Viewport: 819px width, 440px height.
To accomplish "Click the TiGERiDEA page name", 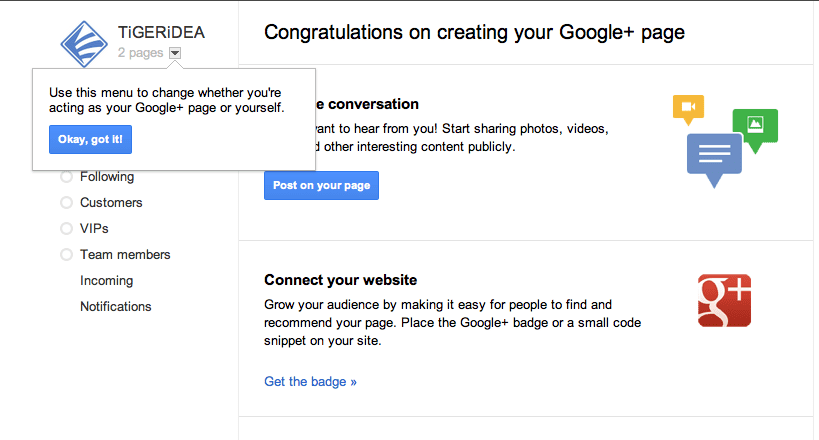I will [161, 32].
